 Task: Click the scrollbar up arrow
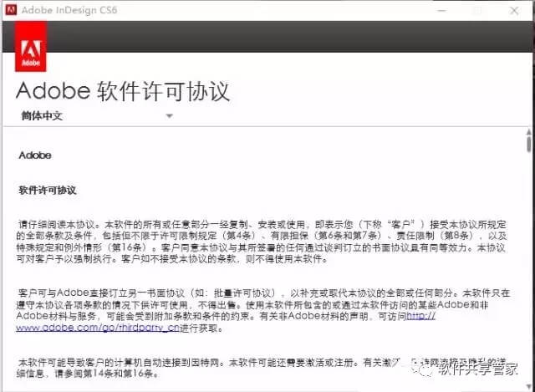click(528, 132)
